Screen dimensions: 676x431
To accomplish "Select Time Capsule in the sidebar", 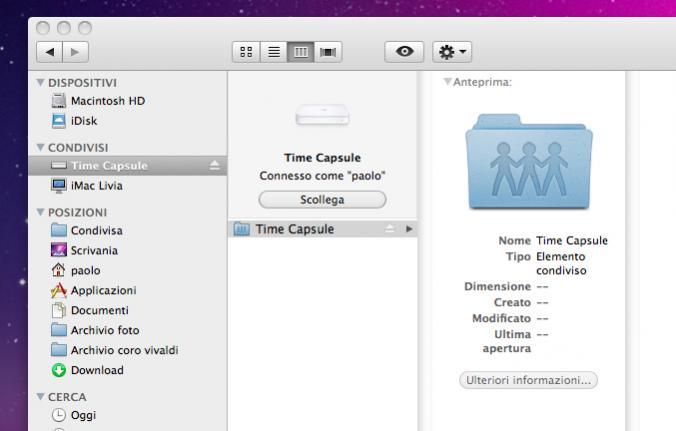I will [128, 166].
